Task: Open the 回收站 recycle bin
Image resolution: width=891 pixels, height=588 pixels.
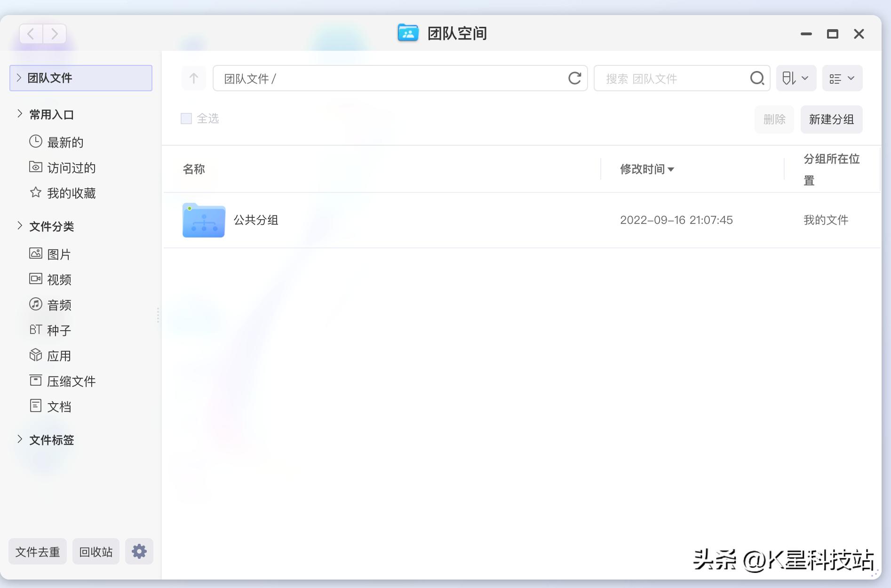Action: click(95, 551)
